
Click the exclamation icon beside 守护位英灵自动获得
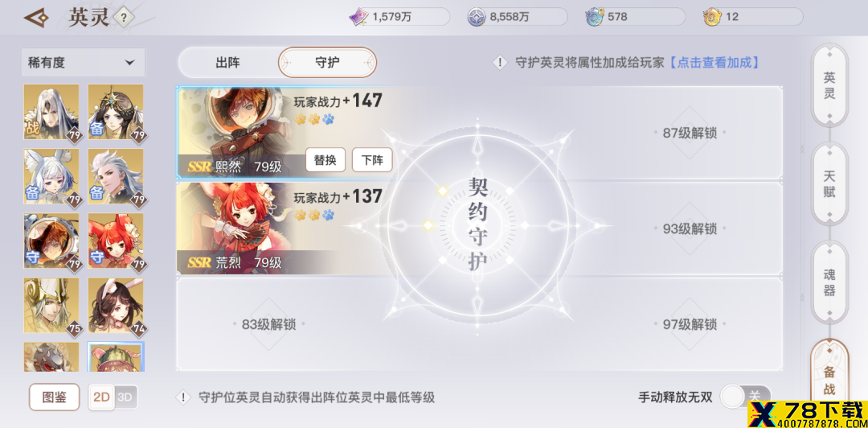(x=183, y=397)
